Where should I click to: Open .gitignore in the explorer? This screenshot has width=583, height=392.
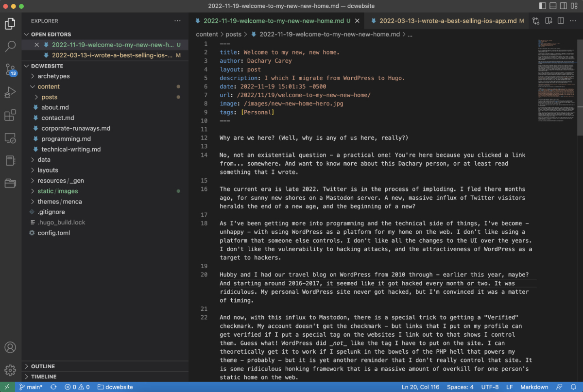(x=105, y=212)
